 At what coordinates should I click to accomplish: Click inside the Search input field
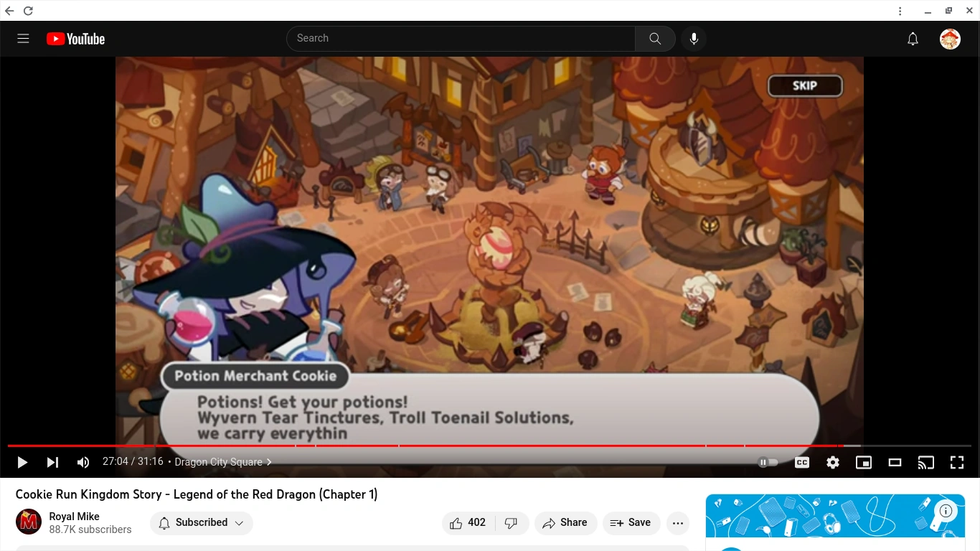pyautogui.click(x=461, y=39)
